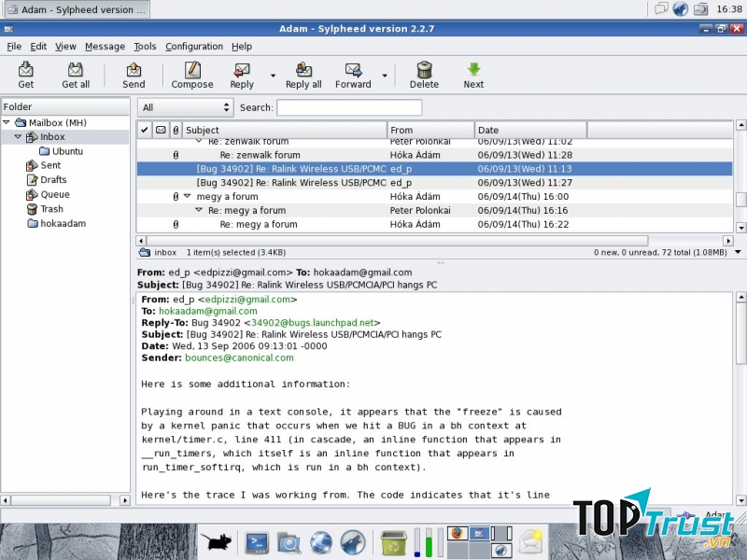
Task: Click inside the Search input field
Action: [349, 107]
